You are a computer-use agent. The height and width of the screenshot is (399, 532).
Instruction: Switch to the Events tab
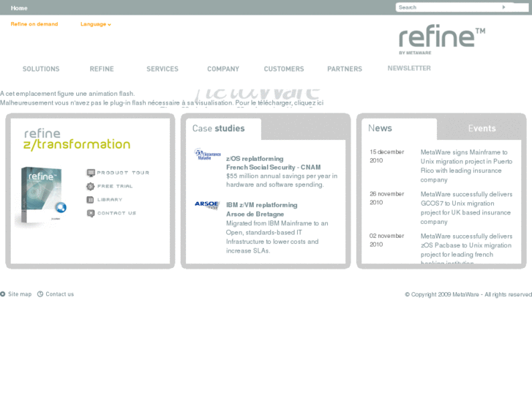tap(482, 128)
